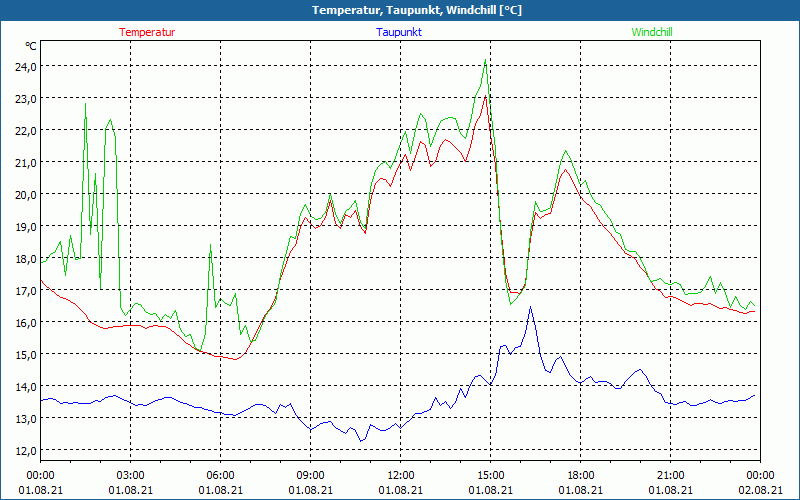This screenshot has width=800, height=500.
Task: Click the red Temperatur minimum near 06:30
Action: coord(236,359)
